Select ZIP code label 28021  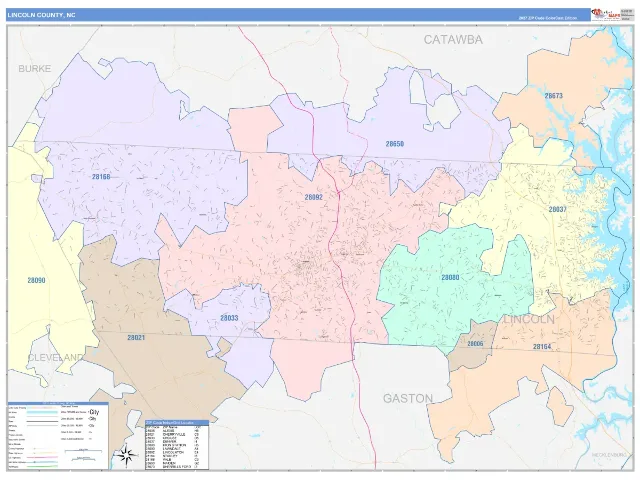(x=136, y=338)
